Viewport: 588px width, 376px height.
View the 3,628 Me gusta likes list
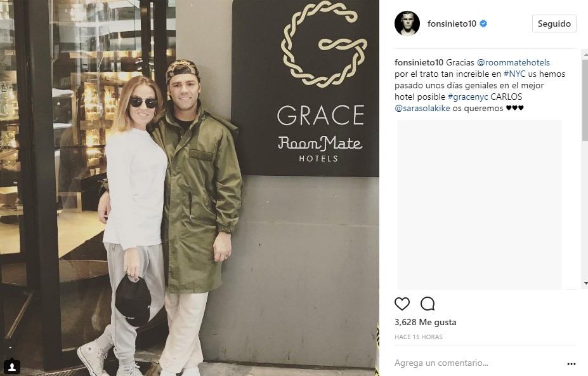coord(425,322)
